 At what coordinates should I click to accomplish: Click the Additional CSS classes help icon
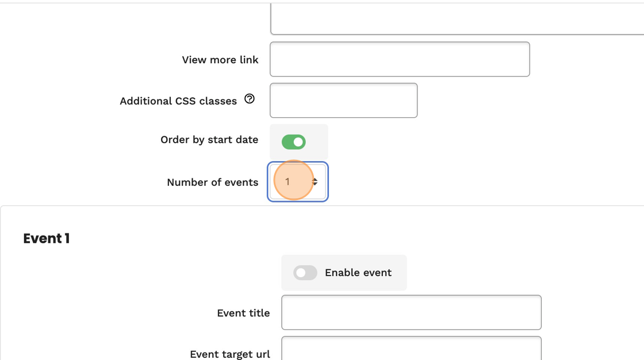(x=250, y=99)
